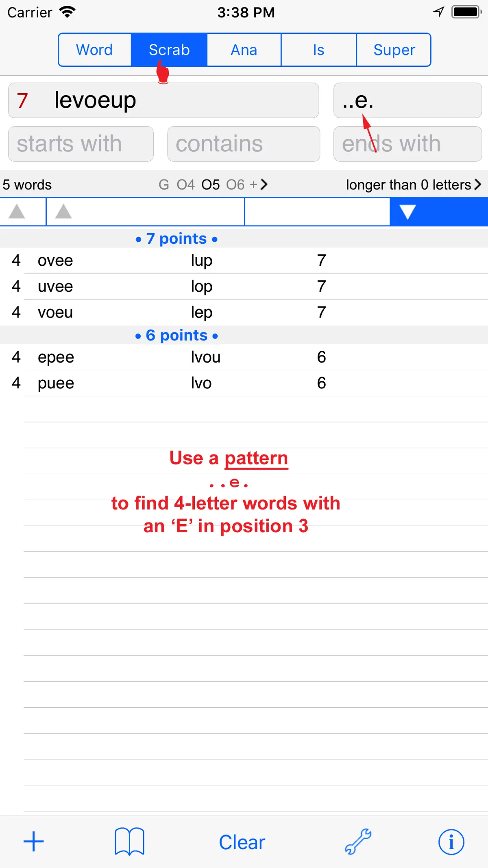Select the G dictionary option
The height and width of the screenshot is (868, 488).
tap(164, 185)
